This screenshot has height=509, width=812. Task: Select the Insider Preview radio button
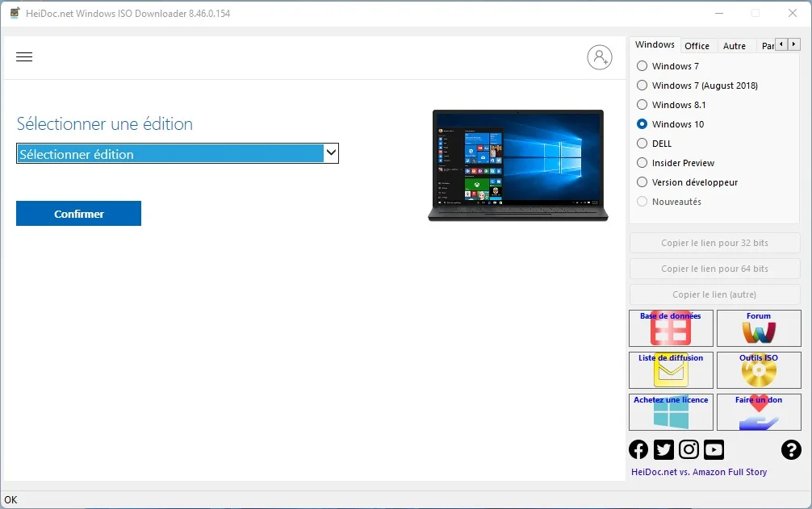pos(642,163)
